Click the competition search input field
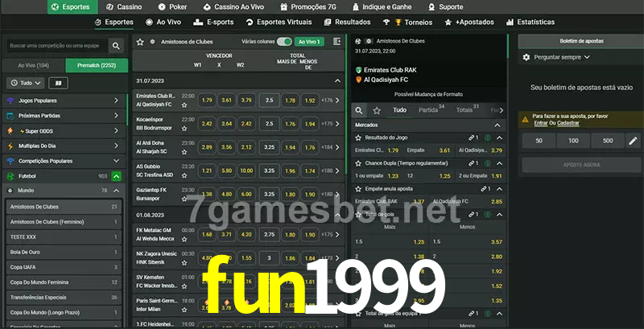 coord(55,47)
